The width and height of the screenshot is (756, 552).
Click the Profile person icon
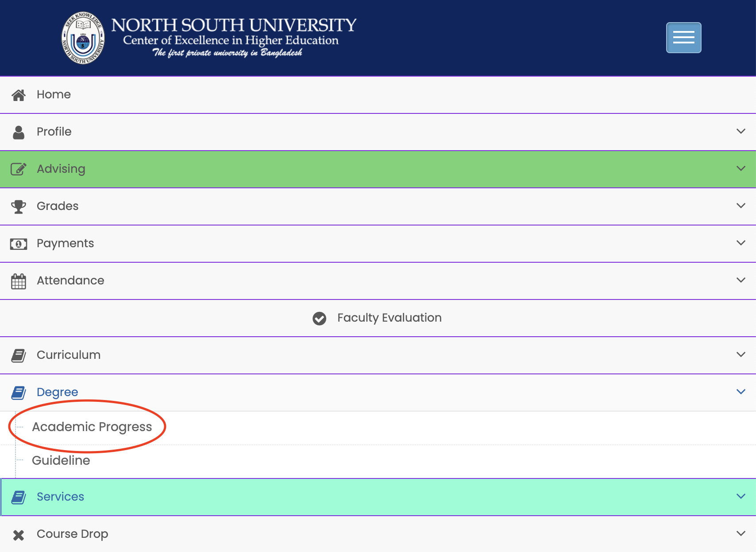19,132
